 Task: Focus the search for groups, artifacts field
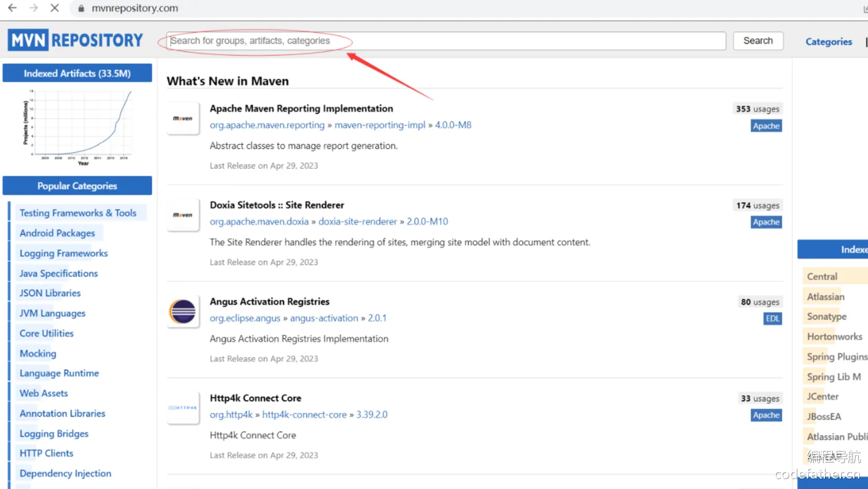pyautogui.click(x=446, y=41)
